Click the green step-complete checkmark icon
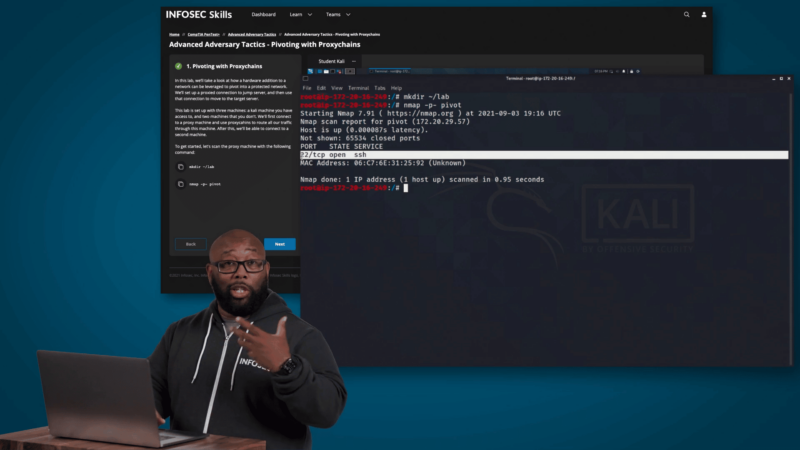800x450 pixels. tap(178, 65)
